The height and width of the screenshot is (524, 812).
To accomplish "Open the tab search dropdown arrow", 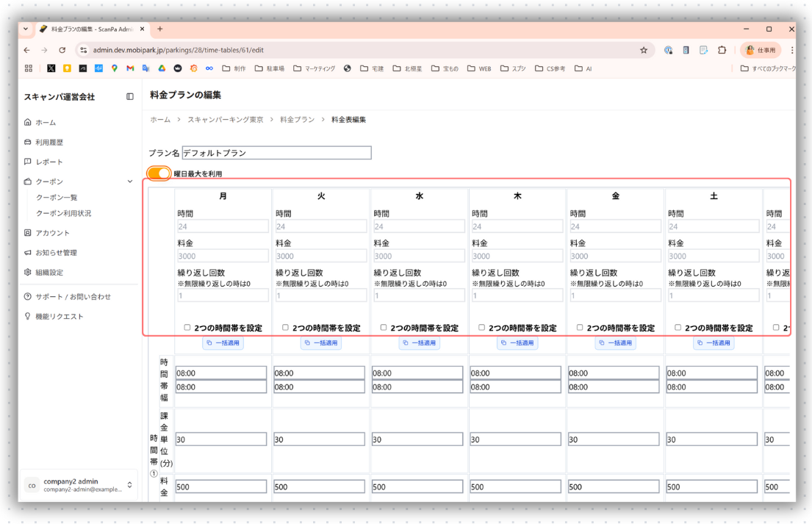I will point(26,29).
